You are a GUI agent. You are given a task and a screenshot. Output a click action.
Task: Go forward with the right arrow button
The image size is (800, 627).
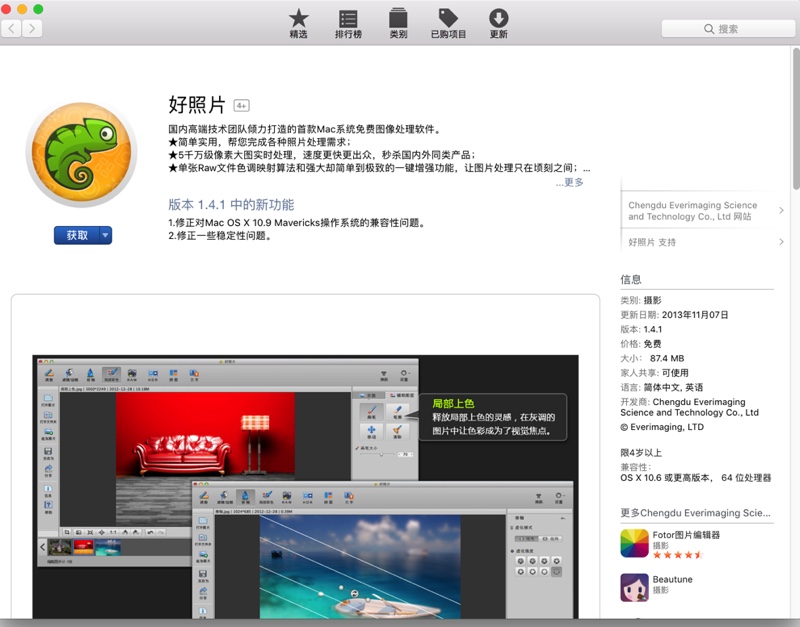[32, 29]
